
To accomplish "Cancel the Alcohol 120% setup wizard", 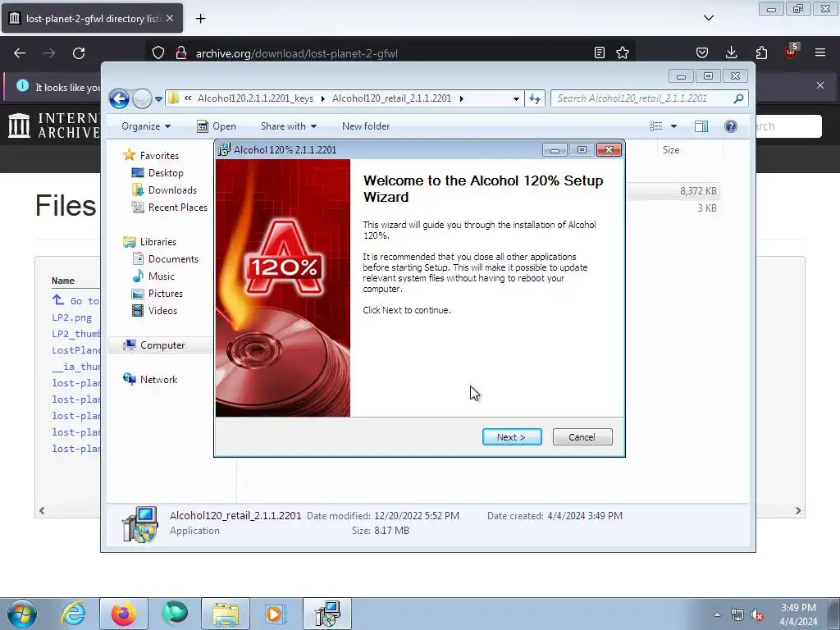I will coord(582,437).
